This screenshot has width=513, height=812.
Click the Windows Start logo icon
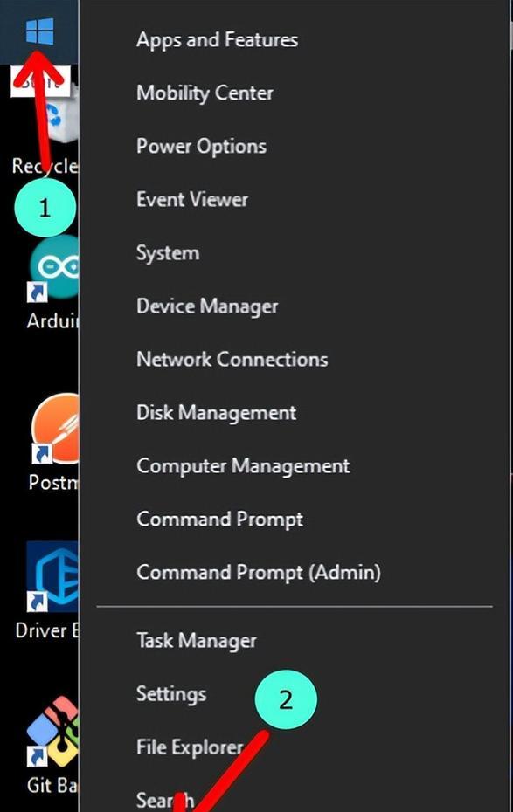point(40,31)
